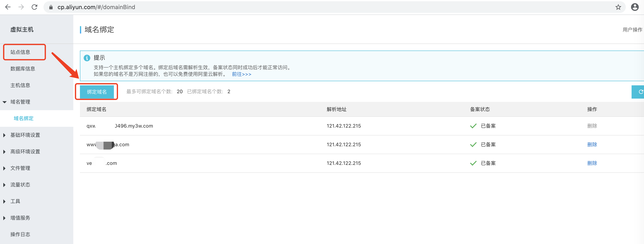Click the browser forward arrow icon
The image size is (644, 244).
(21, 7)
